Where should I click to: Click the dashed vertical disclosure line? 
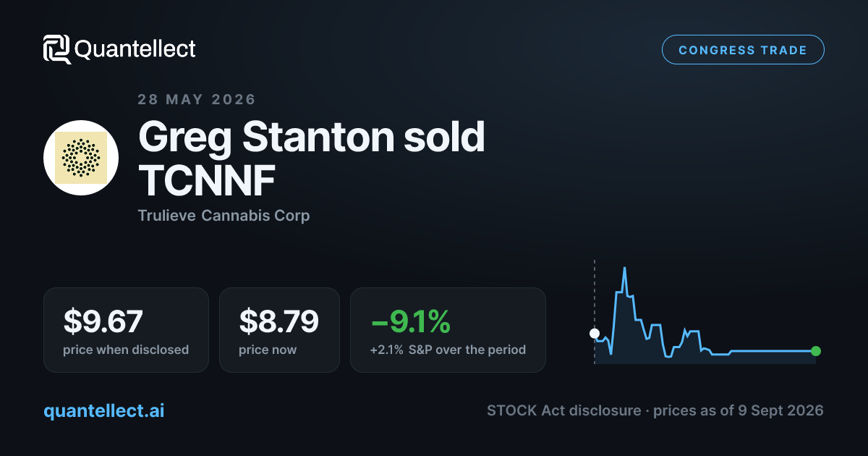pos(595,311)
